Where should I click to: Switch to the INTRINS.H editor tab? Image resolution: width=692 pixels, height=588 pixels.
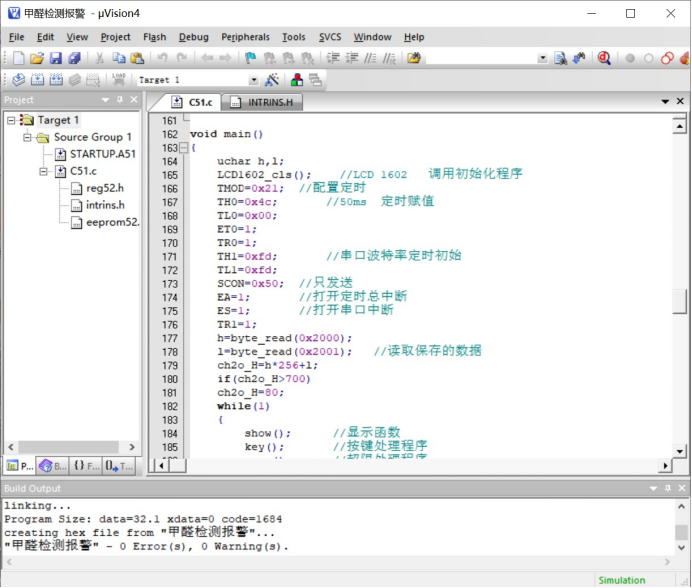coord(263,102)
